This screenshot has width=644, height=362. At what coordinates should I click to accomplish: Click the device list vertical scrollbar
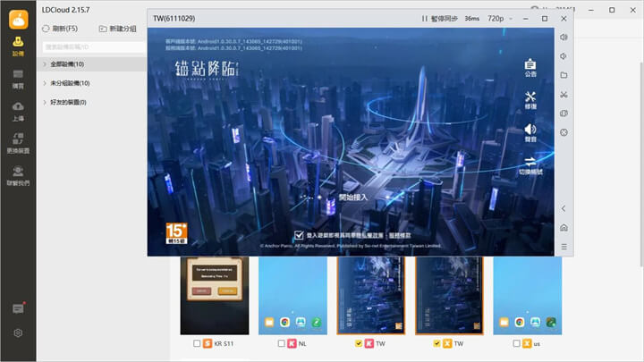click(x=641, y=164)
